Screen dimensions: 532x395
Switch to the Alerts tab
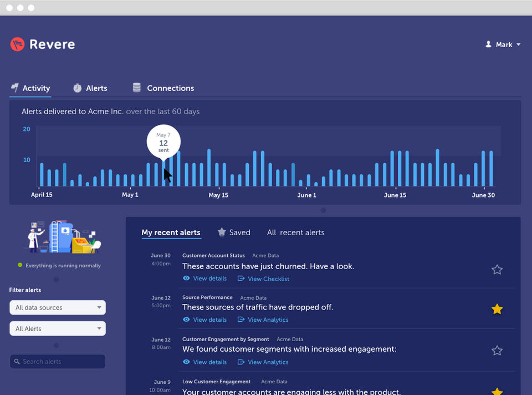pos(90,88)
